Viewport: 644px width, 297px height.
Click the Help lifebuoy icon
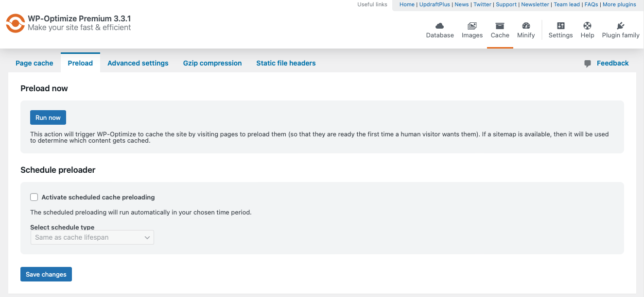tap(587, 26)
